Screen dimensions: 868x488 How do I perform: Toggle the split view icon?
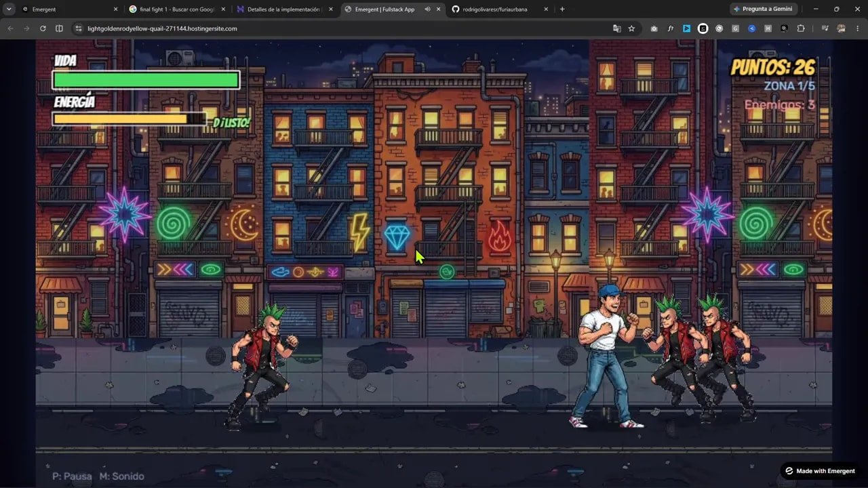coord(59,28)
